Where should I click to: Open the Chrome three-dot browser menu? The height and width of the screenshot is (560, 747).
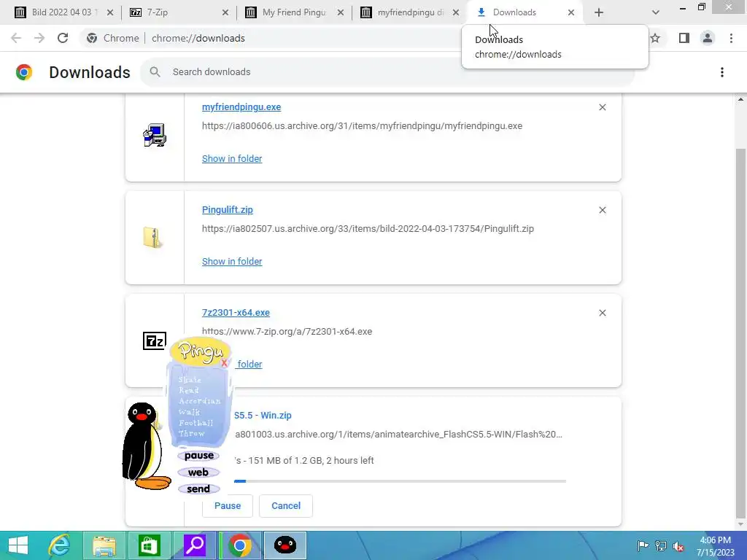click(x=731, y=38)
